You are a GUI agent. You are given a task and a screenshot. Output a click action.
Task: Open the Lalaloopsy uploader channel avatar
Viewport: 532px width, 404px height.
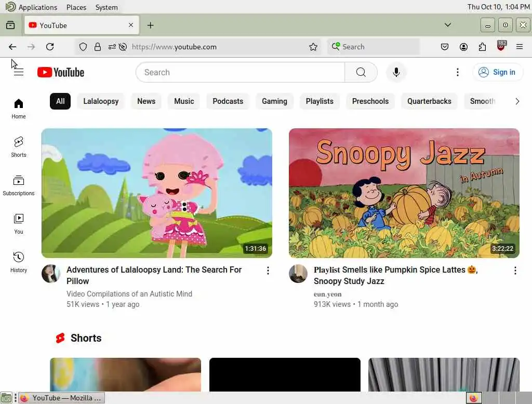(51, 274)
